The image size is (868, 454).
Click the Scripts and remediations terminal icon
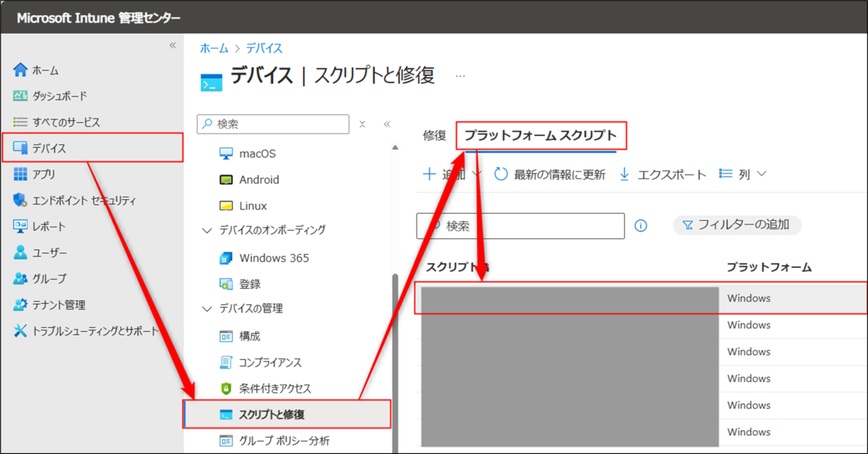226,415
